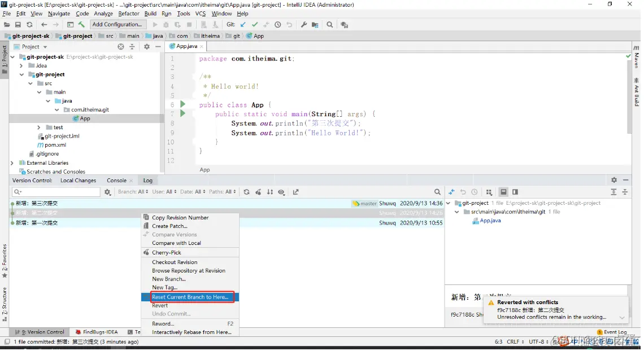Expand the test folder node
Viewport: 644px width, 351px height.
click(39, 128)
